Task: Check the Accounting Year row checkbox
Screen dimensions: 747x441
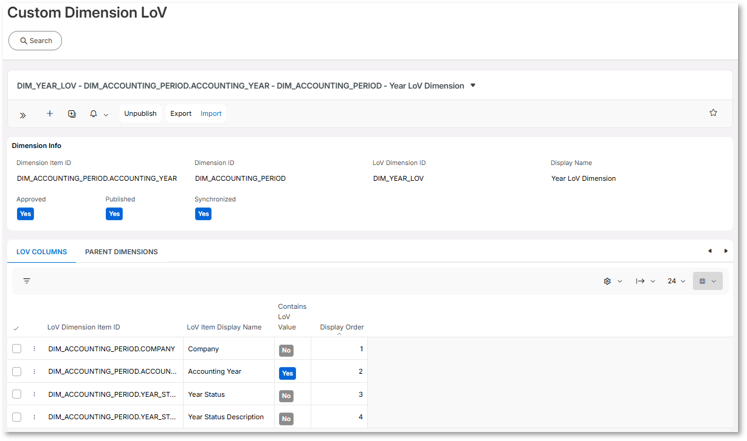Action: pos(17,371)
